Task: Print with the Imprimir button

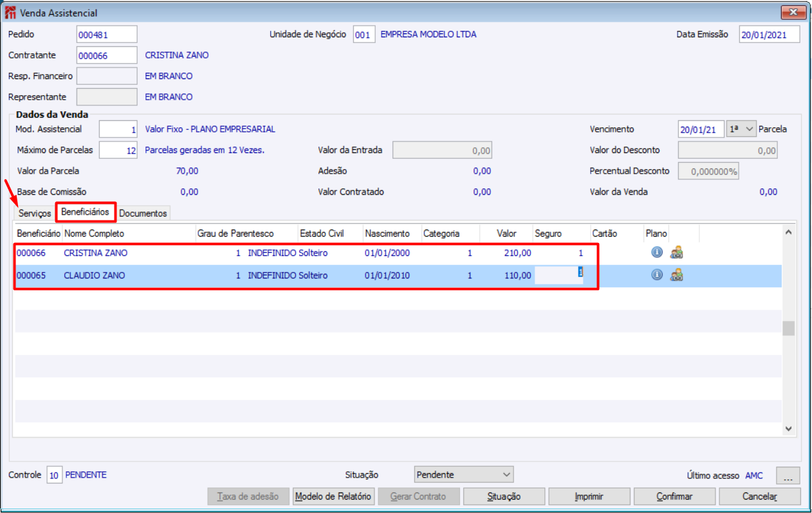Action: (589, 496)
